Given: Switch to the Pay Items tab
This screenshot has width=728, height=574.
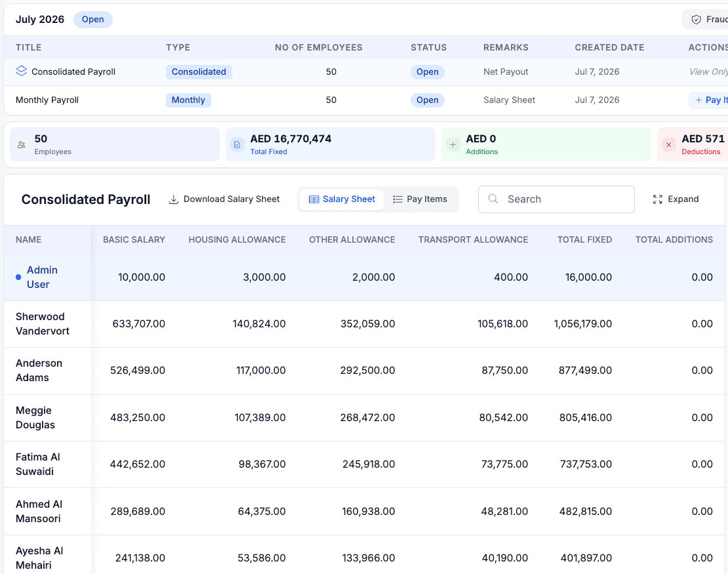Looking at the screenshot, I should (x=420, y=199).
